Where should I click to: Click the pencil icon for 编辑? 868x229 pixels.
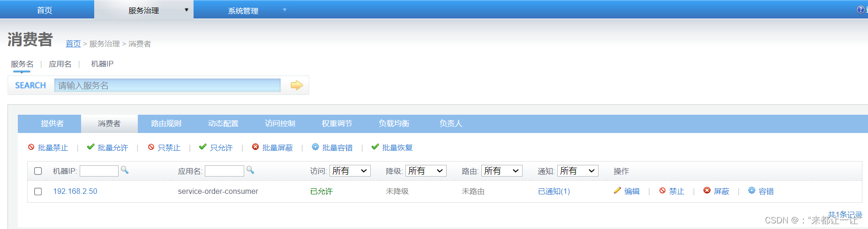[x=617, y=191]
